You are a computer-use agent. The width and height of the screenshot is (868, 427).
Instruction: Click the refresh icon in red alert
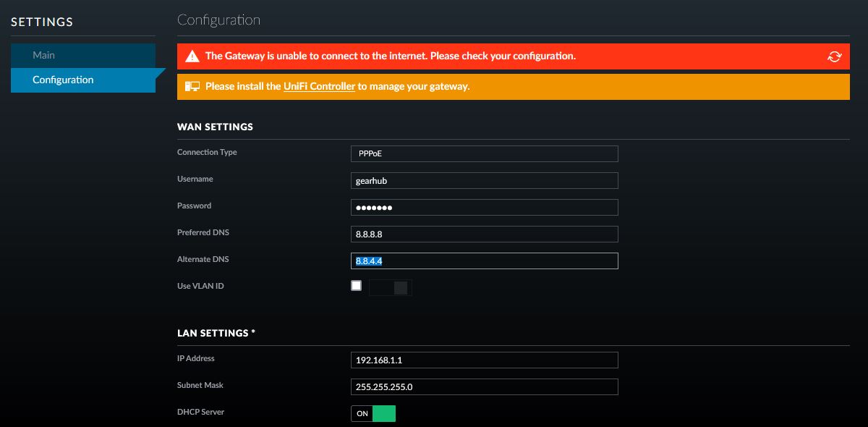[835, 56]
